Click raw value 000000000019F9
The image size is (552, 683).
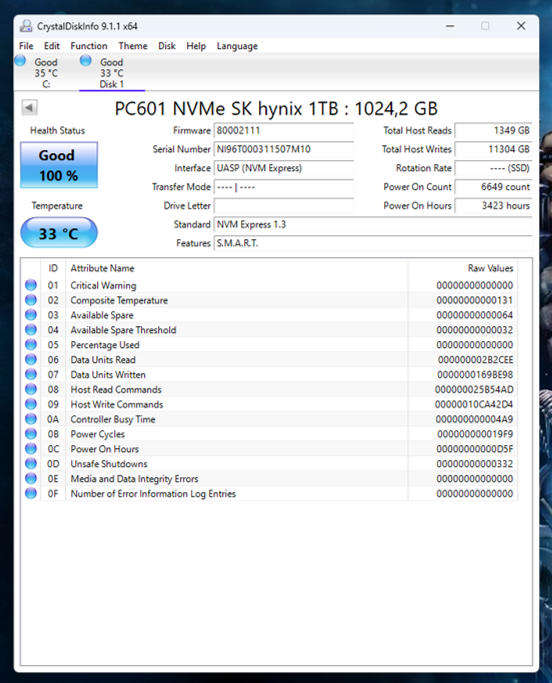[x=475, y=434]
